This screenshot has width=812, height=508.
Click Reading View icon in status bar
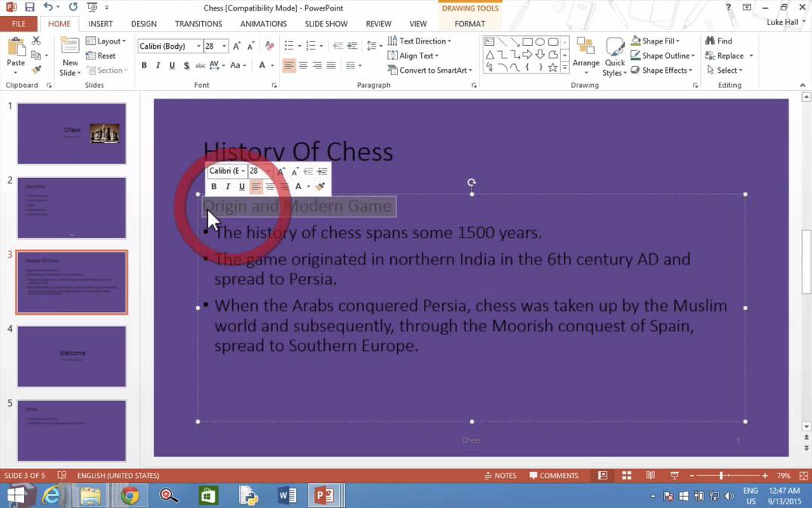tap(650, 476)
